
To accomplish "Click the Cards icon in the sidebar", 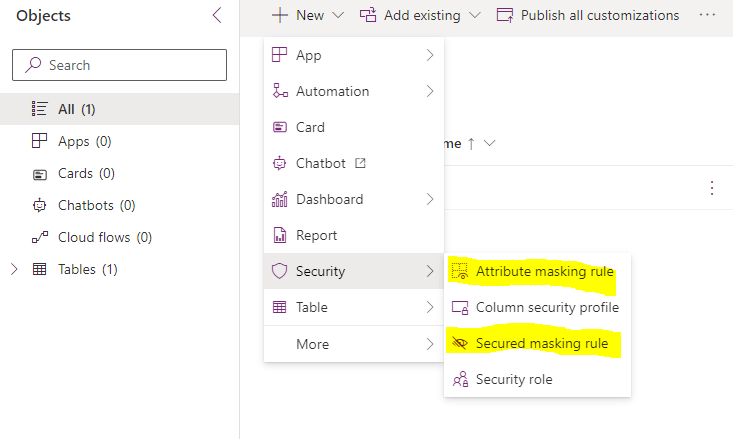I will click(x=39, y=173).
